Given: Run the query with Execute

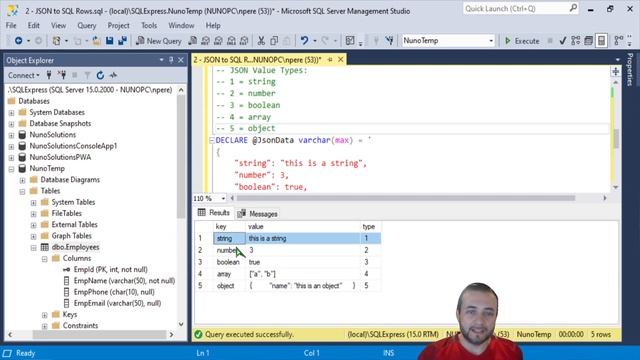Looking at the screenshot, I should coord(522,41).
